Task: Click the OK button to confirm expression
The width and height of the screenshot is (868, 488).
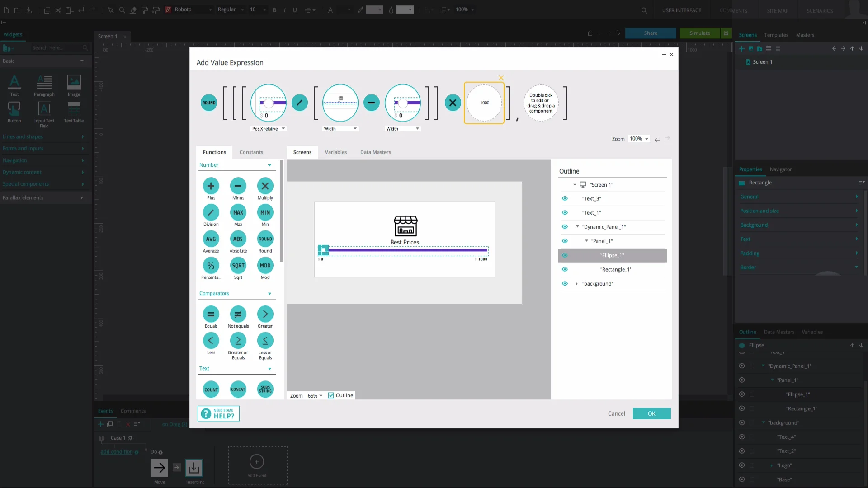Action: point(651,413)
